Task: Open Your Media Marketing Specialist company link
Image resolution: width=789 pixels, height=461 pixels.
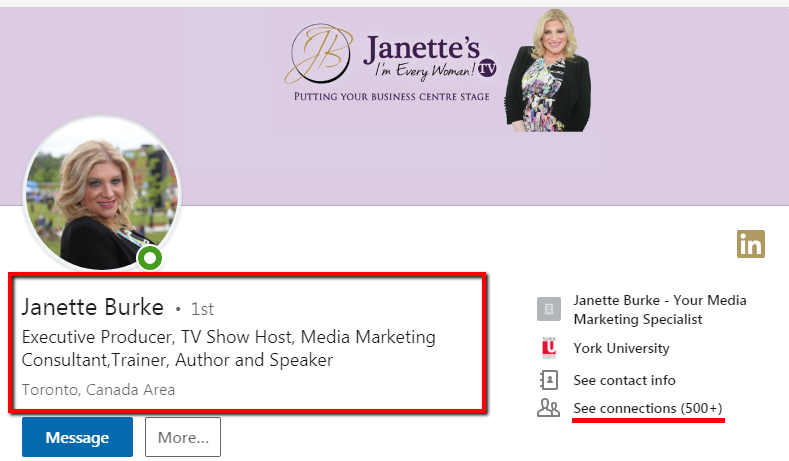Action: click(660, 310)
